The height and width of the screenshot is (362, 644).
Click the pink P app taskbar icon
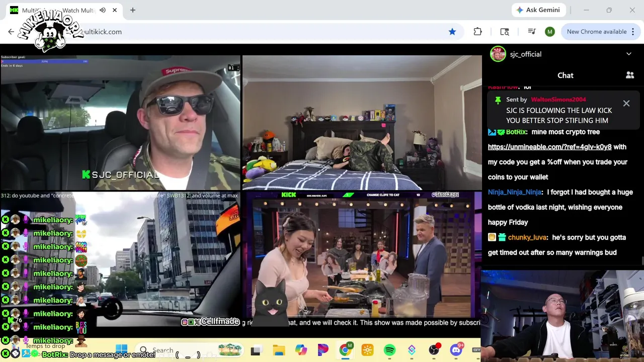[x=323, y=350]
